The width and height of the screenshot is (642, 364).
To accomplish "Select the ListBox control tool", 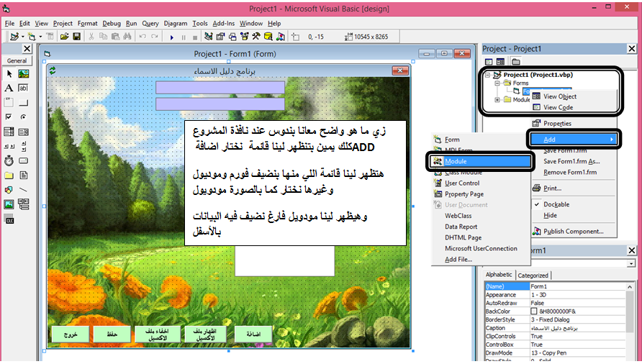I will 24,132.
